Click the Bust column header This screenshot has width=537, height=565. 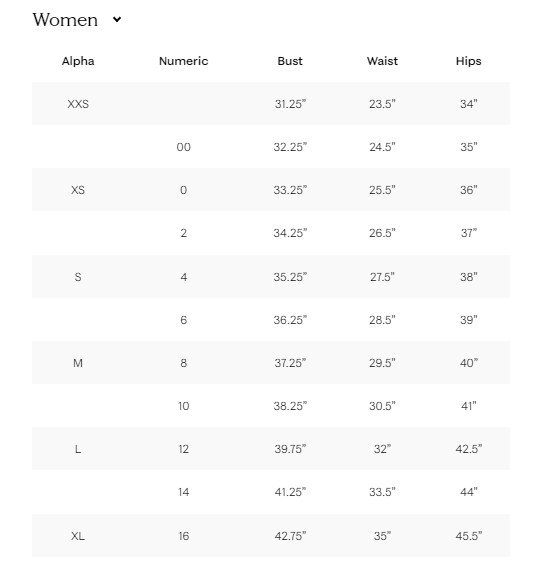coord(290,61)
